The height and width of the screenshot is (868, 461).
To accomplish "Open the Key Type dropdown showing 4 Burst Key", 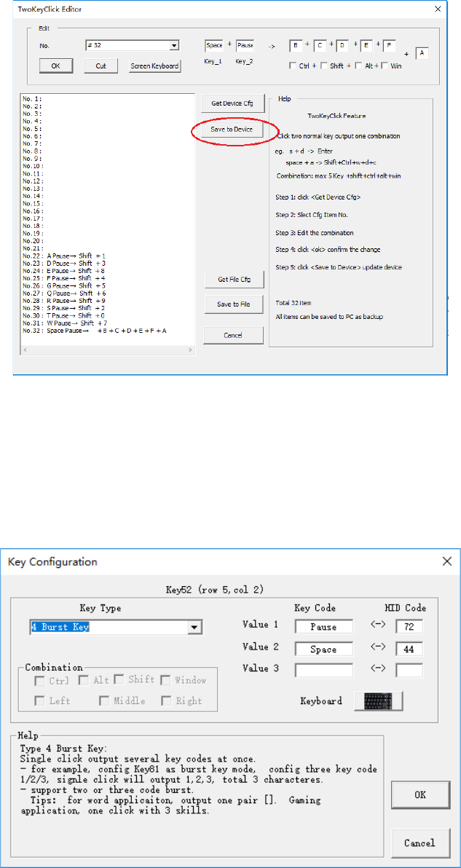I will click(116, 627).
